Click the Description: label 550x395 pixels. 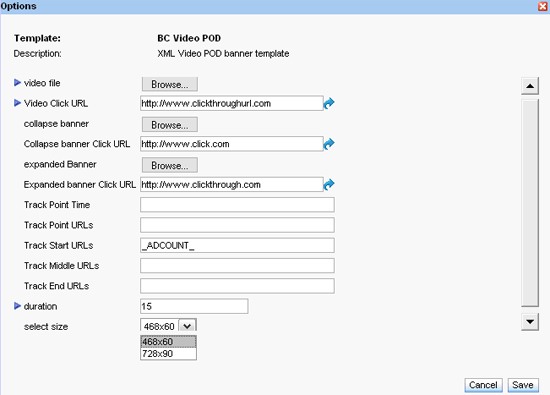37,54
